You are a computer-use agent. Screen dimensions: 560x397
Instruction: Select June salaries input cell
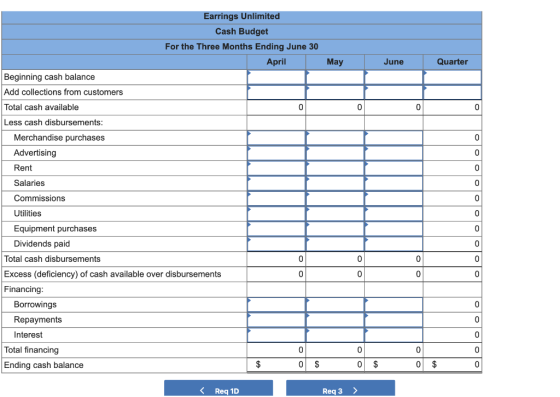pos(394,183)
